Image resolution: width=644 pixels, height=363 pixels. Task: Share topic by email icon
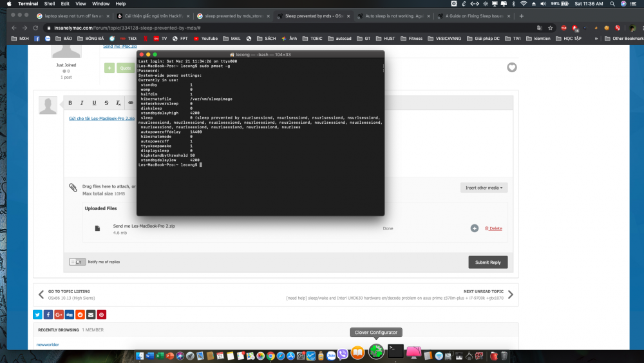[x=91, y=315]
